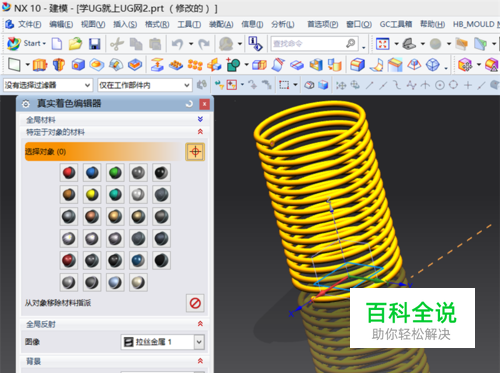
Task: Create a new file with blank page icon
Action: 57,44
